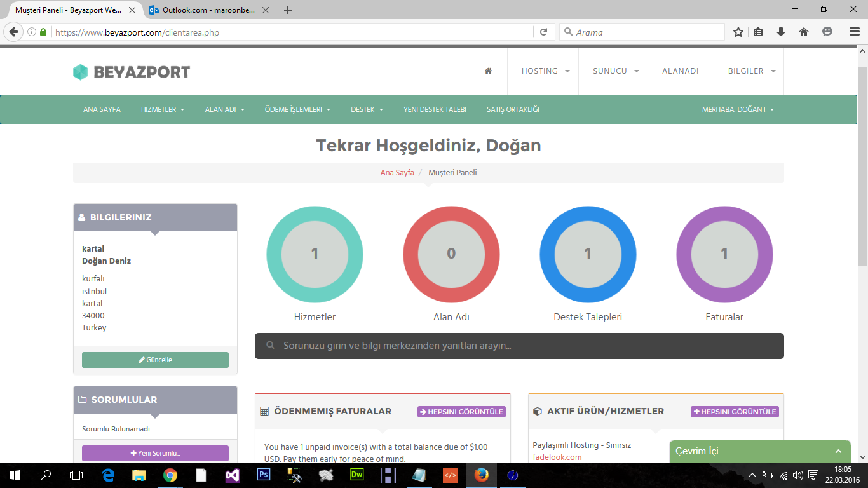This screenshot has height=488, width=868.
Task: Open SATIŞ ORTAKLIĞI menu item
Action: pyautogui.click(x=513, y=109)
